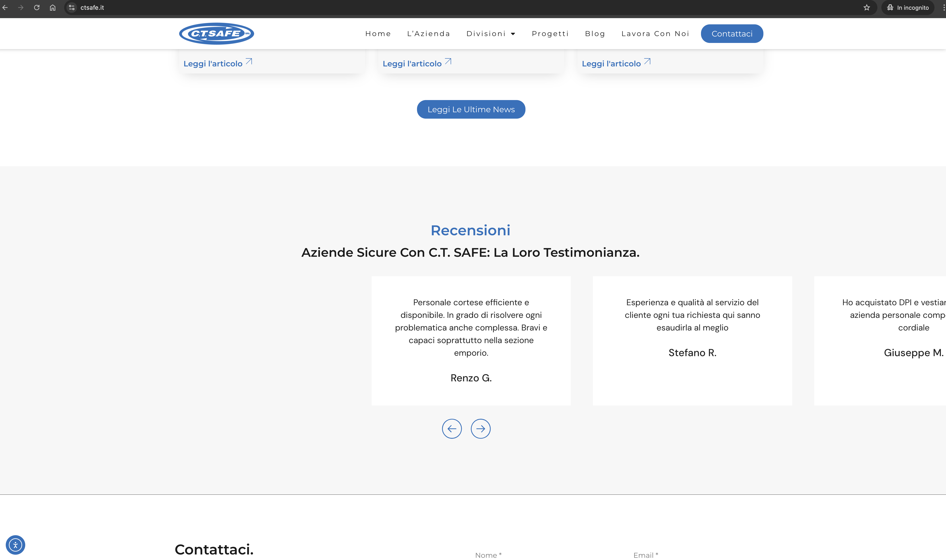Click Leggi Le Ultime News button
This screenshot has height=560, width=946.
471,109
